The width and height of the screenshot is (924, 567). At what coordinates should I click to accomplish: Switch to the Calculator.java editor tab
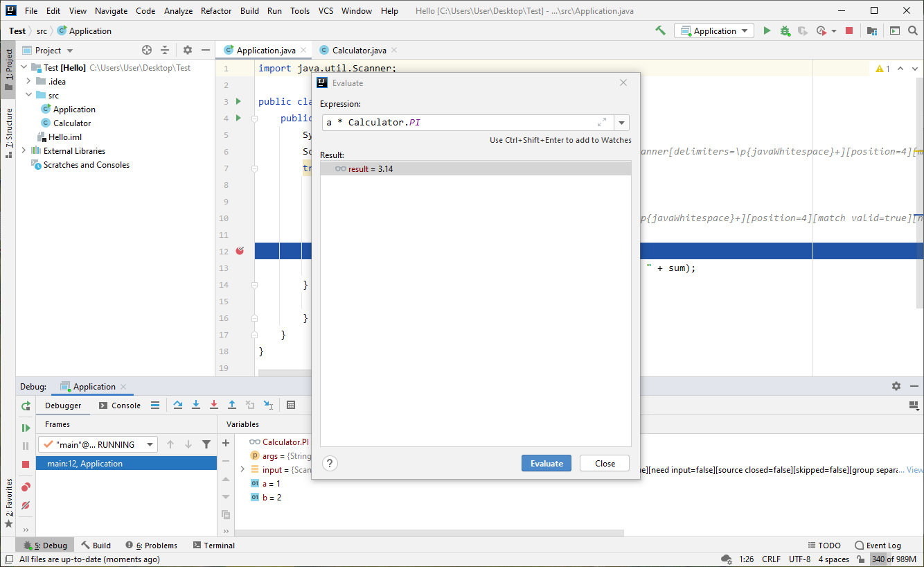359,51
